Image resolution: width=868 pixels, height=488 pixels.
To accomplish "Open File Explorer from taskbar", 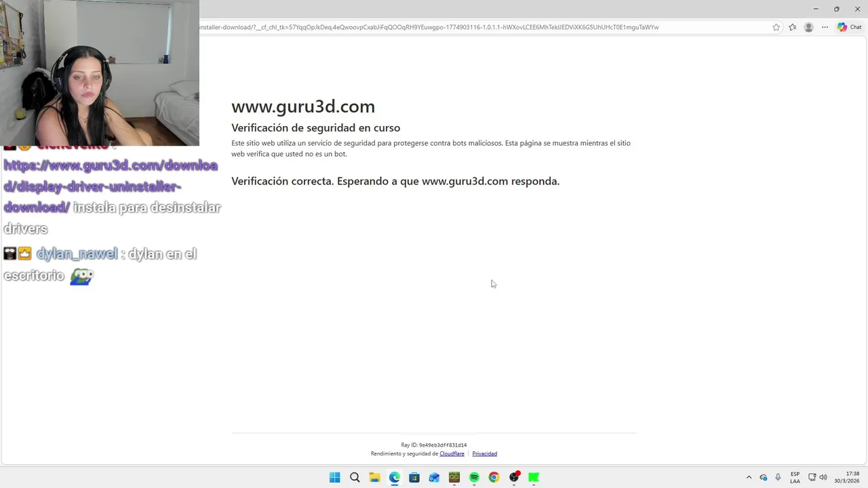I will 374,477.
